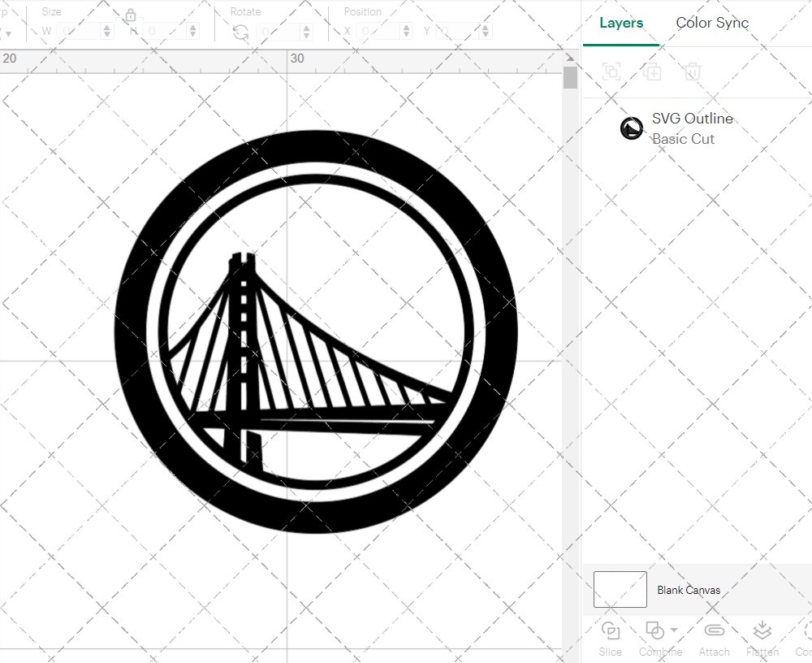The image size is (812, 663).
Task: Open the Rotate tool icon
Action: pos(241,30)
